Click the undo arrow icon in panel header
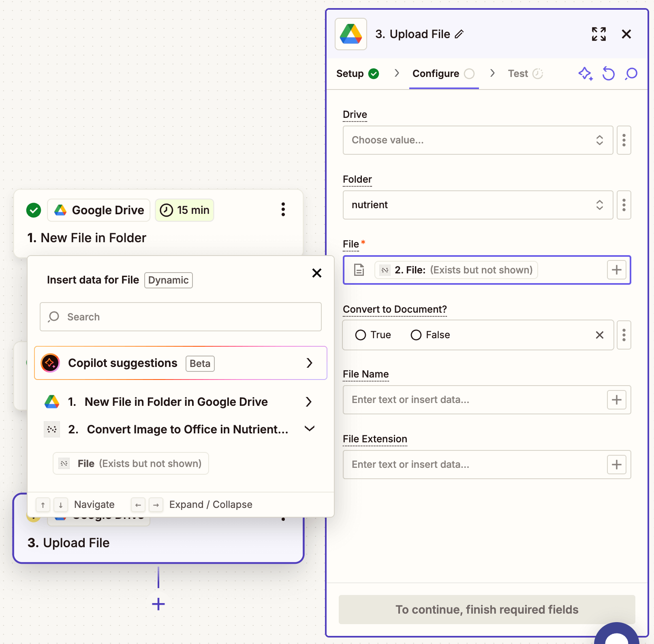654x644 pixels. coord(608,74)
